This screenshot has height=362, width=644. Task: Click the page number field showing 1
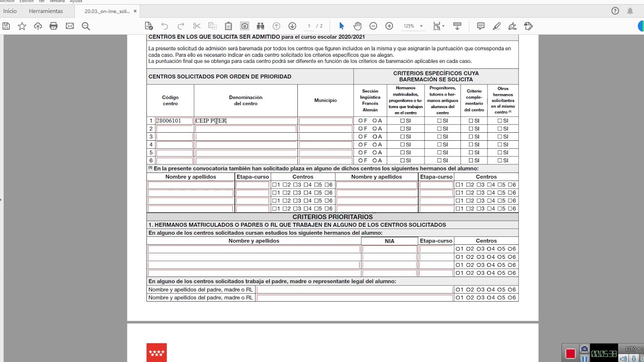pos(309,26)
